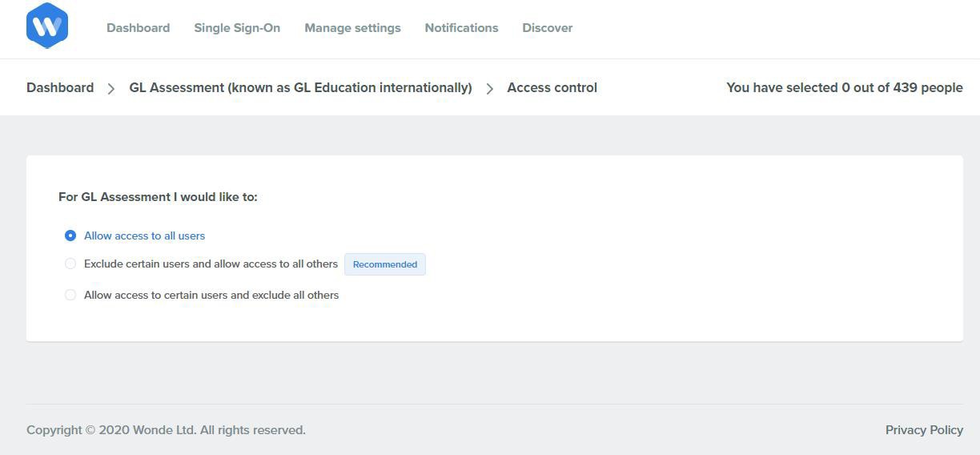The image size is (980, 455).
Task: Open the Dashboard menu item
Action: click(138, 28)
